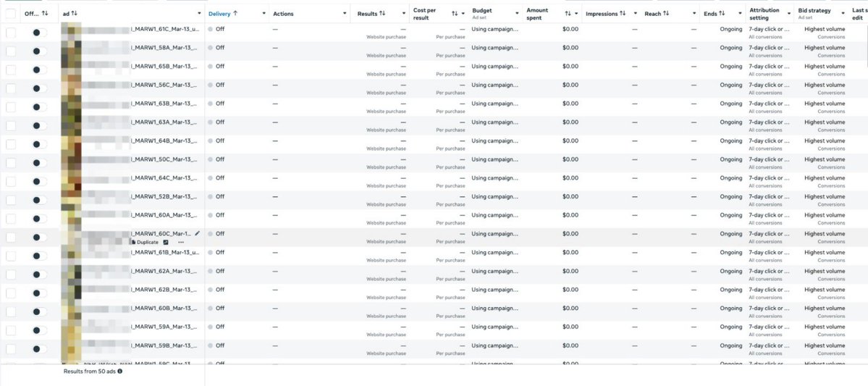Open the MARW1_62A ad name
This screenshot has height=386, width=868.
[164, 271]
